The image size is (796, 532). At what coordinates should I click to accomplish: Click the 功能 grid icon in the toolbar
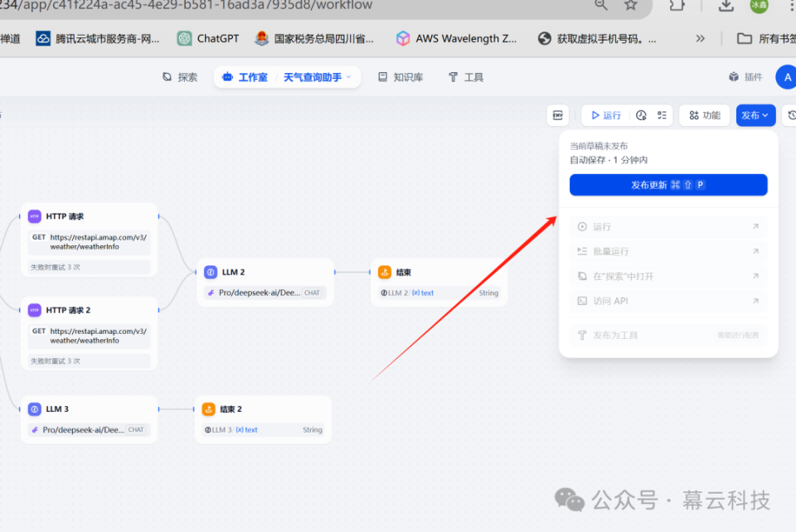pos(692,115)
